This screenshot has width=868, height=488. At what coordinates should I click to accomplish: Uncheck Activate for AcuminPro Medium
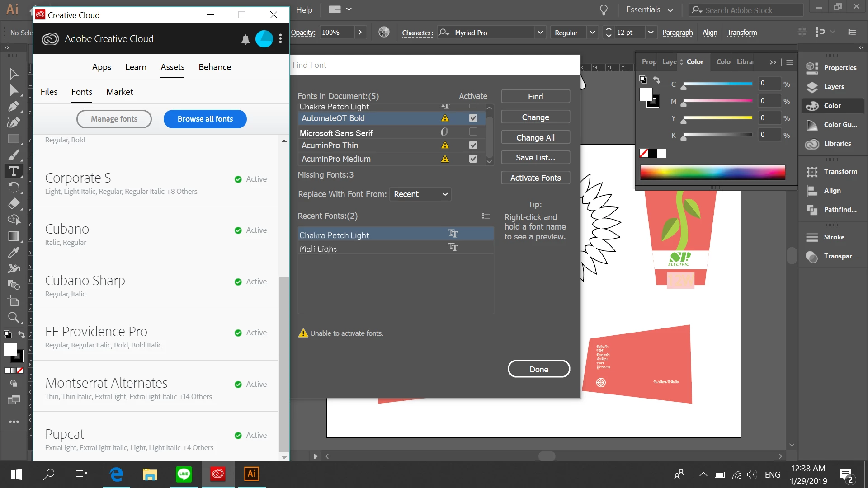473,159
